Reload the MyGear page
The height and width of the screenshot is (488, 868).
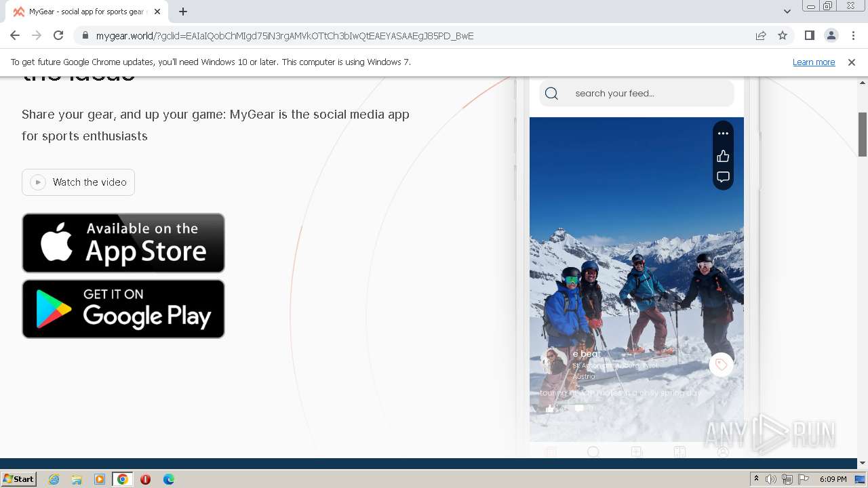[58, 36]
